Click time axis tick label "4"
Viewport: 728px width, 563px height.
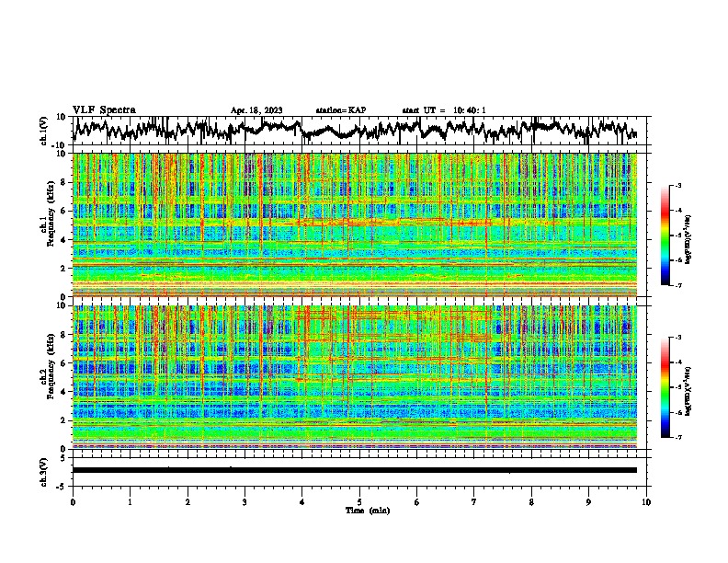(302, 502)
